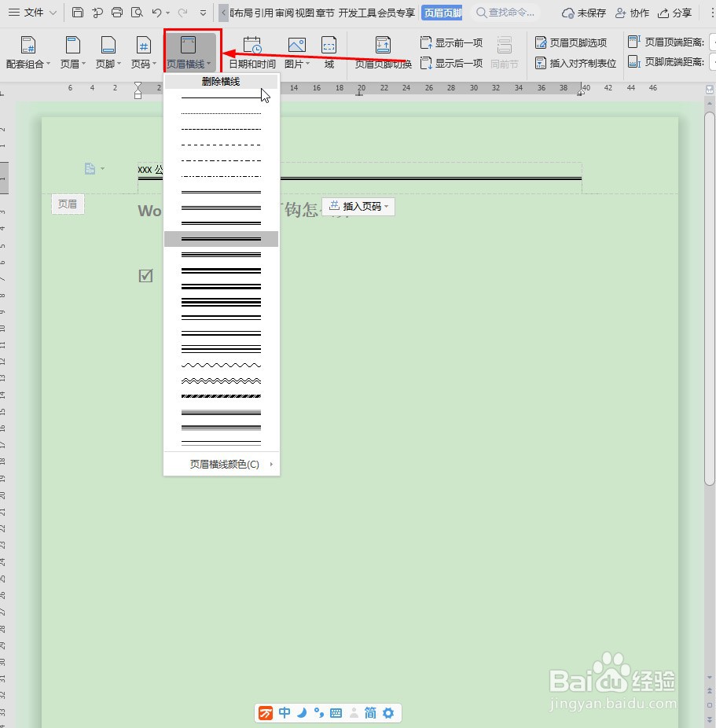
Task: Toggle the IME 中 Chinese/English mode
Action: [285, 713]
